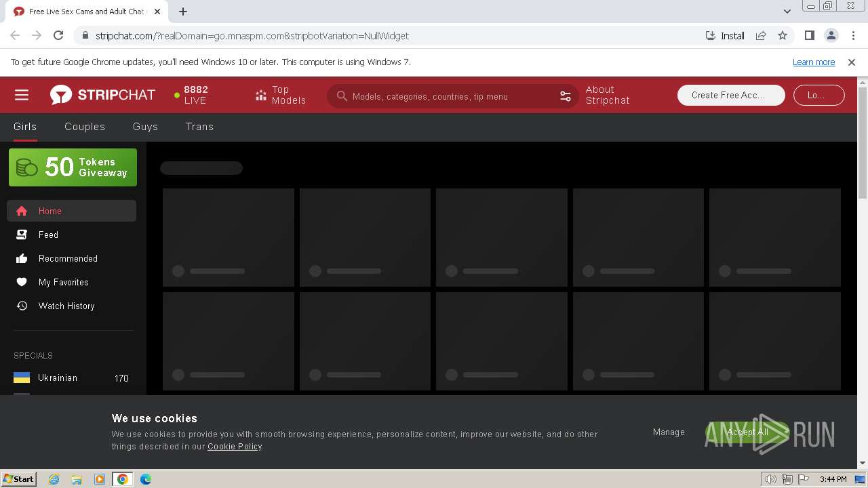868x488 pixels.
Task: Open Chrome profile icon
Action: [x=831, y=36]
